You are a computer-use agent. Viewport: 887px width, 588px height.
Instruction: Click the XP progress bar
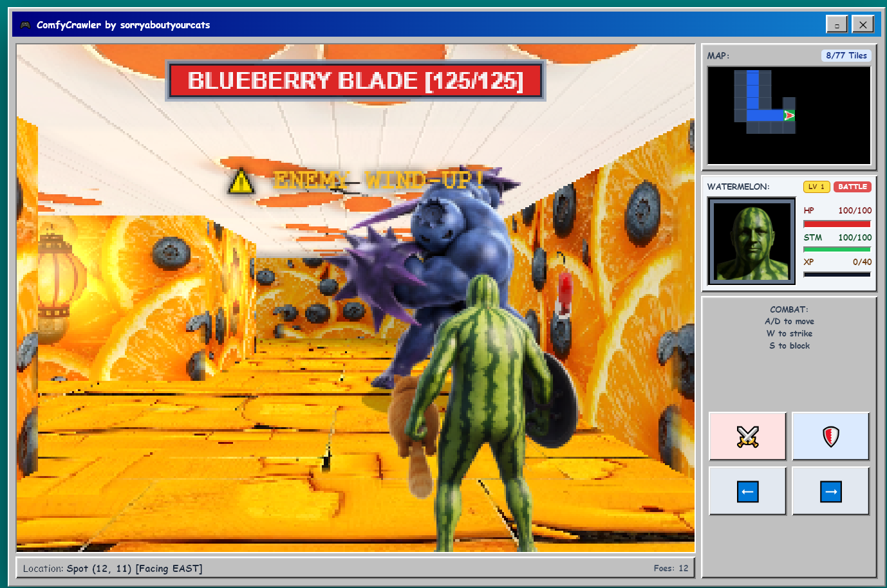[837, 274]
